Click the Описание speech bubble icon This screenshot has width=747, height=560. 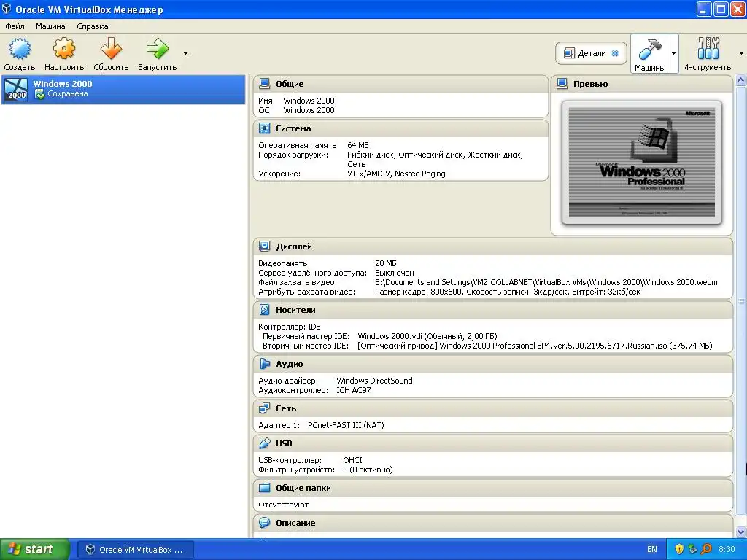coord(264,523)
